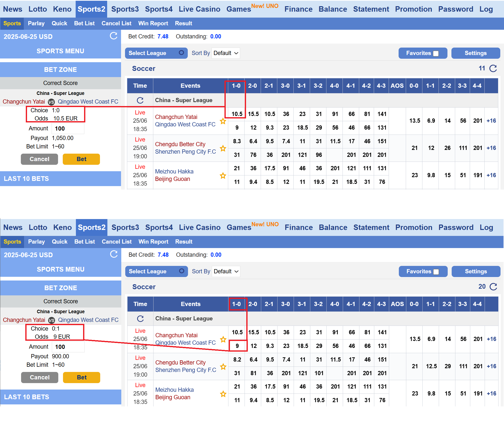Select 1-0 odds 10.5 for Changchun Yatai top
504x422 pixels.
tap(237, 114)
